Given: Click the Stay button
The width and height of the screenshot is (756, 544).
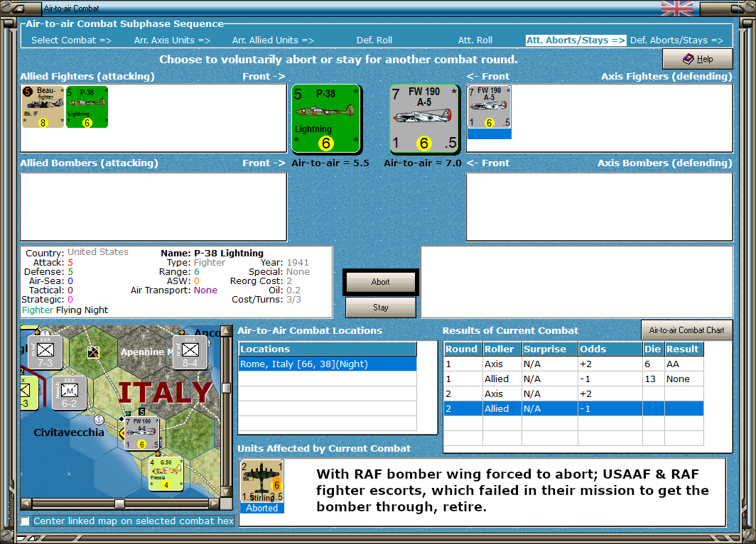Looking at the screenshot, I should click(x=380, y=308).
